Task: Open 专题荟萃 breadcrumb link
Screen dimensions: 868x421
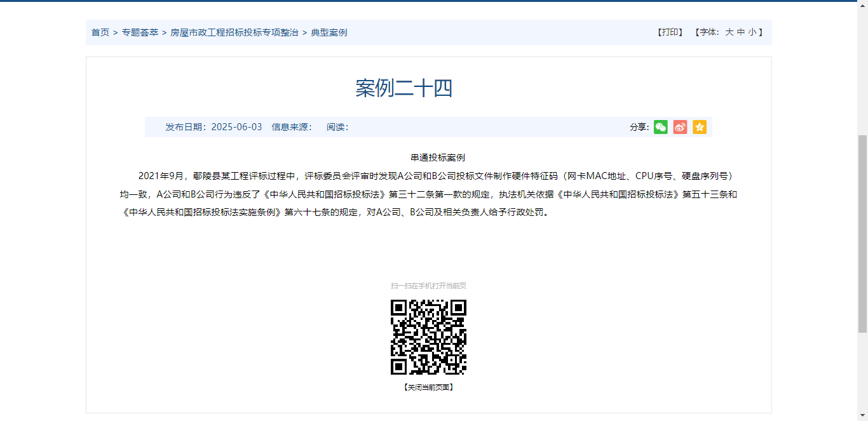Action: 140,32
